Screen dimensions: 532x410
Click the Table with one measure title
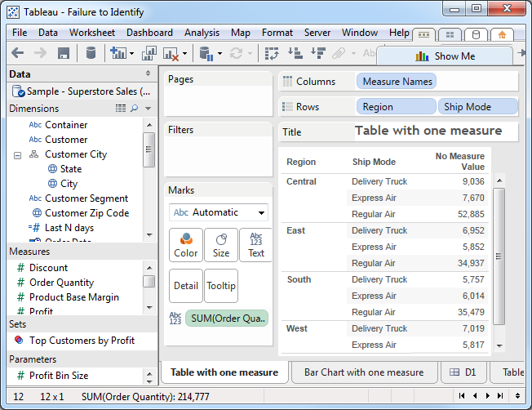click(x=428, y=131)
